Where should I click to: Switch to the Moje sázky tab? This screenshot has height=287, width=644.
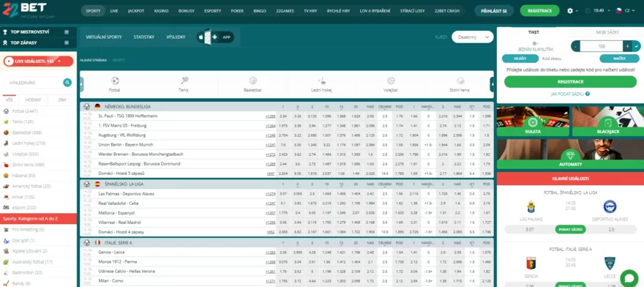coord(607,32)
